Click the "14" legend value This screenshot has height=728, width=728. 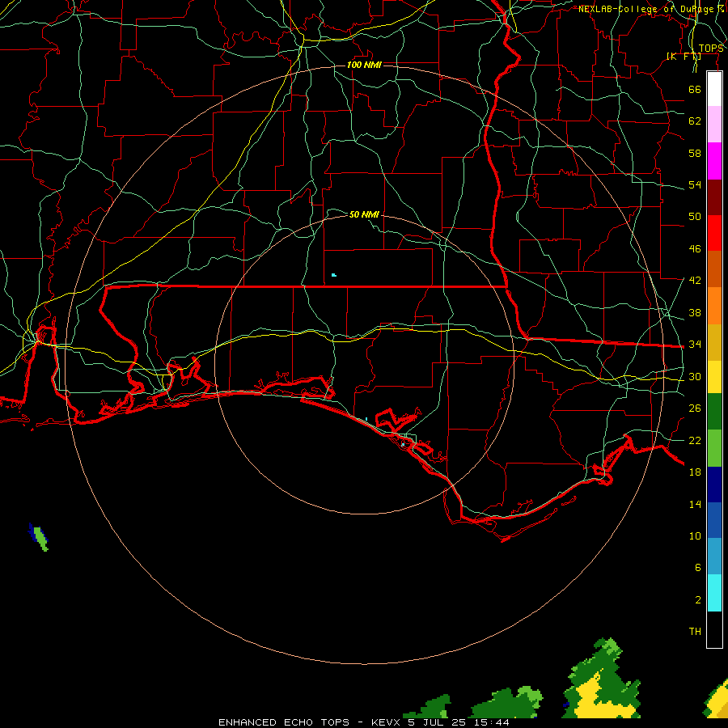(x=695, y=504)
